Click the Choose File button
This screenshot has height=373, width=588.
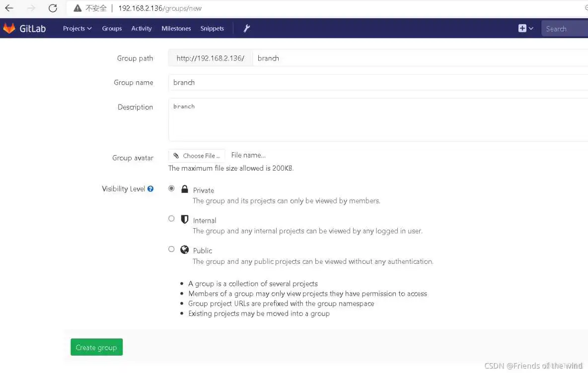pyautogui.click(x=197, y=156)
